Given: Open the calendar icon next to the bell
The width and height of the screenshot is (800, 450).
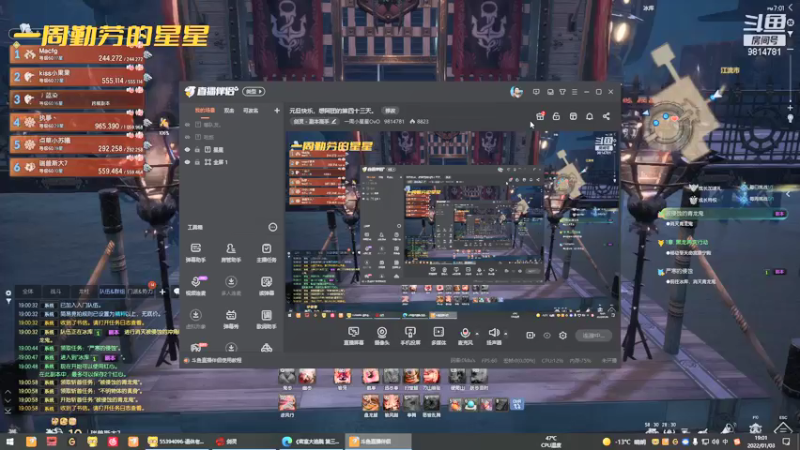Looking at the screenshot, I should [x=573, y=116].
